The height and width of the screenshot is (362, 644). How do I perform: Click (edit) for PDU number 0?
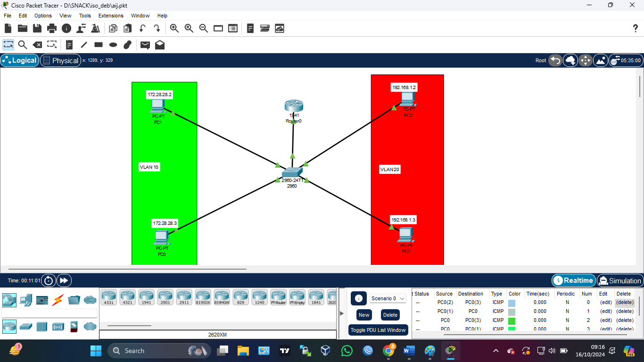606,303
